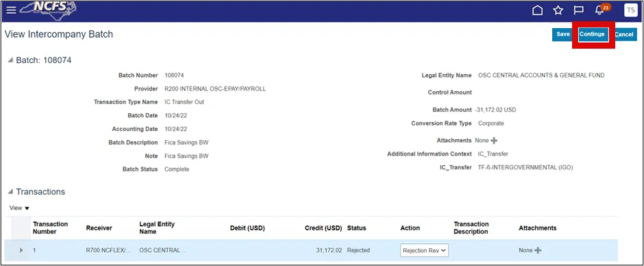Go to the Home icon
This screenshot has width=644, height=266.
[537, 10]
